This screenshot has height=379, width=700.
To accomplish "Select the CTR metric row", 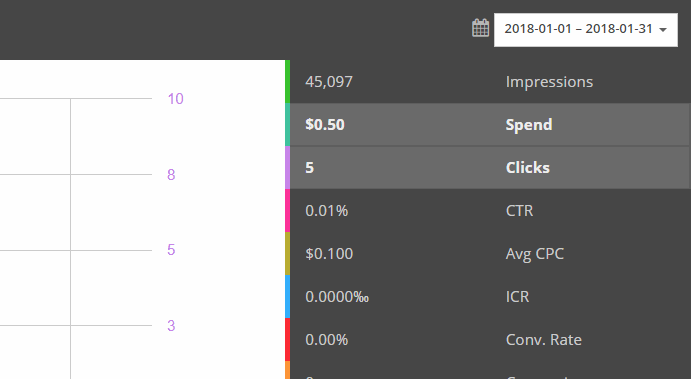I will pyautogui.click(x=490, y=211).
